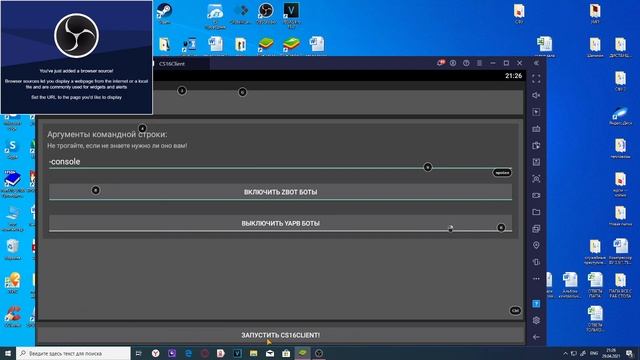
Task: Click the help circle icon in the title bar
Action: (x=466, y=63)
